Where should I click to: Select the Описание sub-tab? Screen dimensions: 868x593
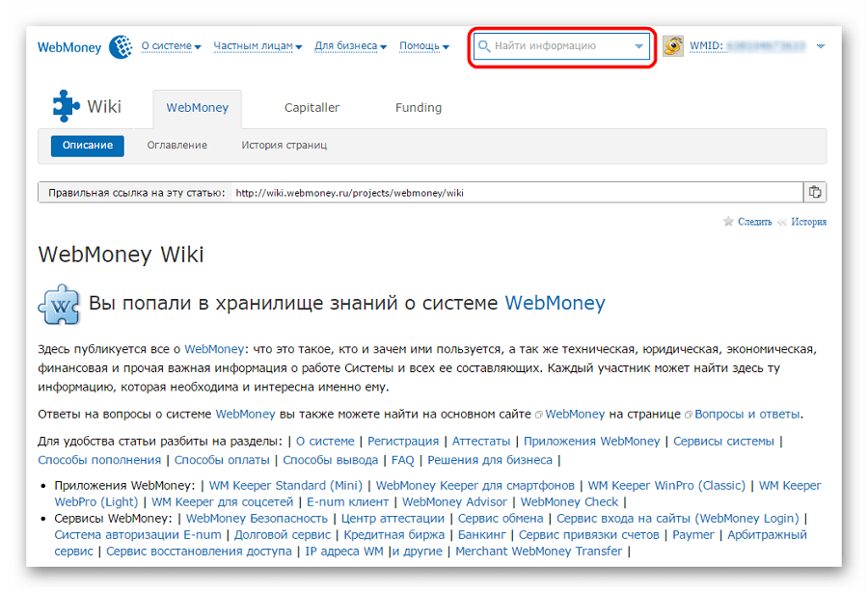tap(88, 146)
